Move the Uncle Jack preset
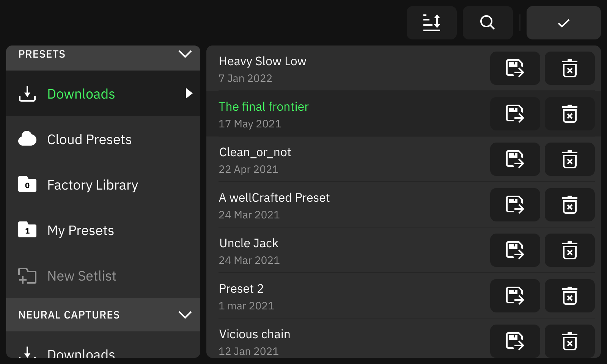 point(515,250)
